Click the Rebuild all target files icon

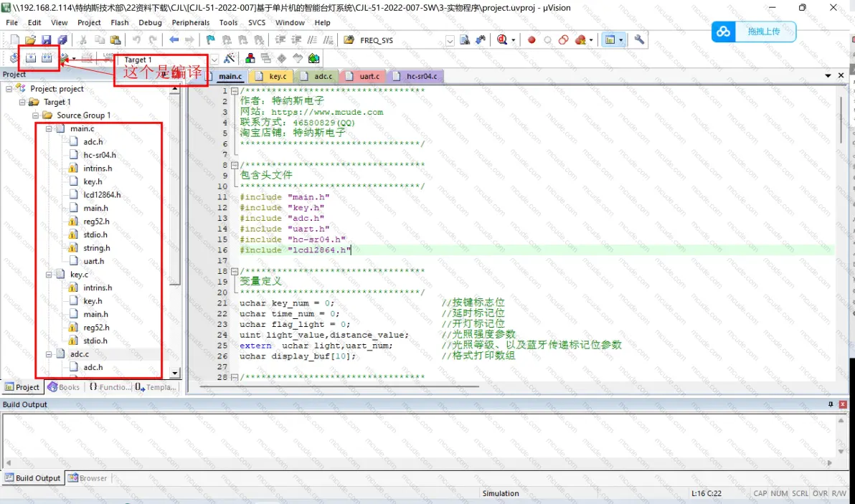(x=47, y=58)
